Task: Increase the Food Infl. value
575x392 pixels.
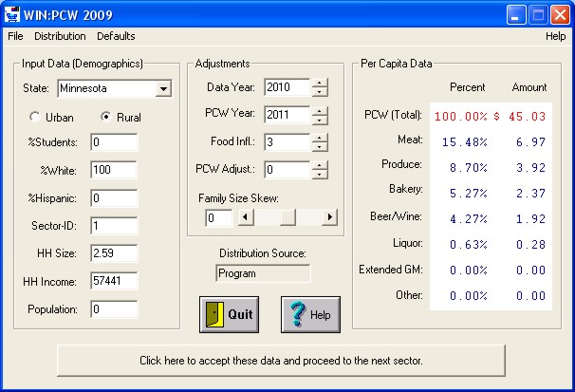Action: pyautogui.click(x=320, y=138)
